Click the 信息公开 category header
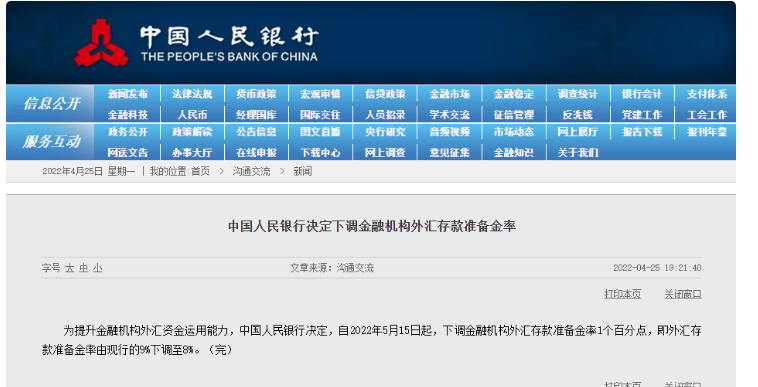758x387 pixels. pyautogui.click(x=51, y=103)
